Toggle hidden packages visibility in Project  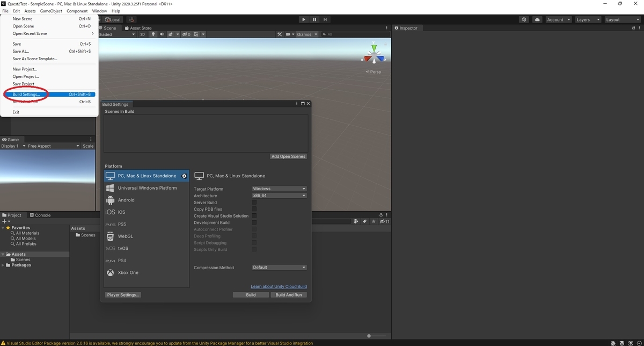click(x=384, y=221)
